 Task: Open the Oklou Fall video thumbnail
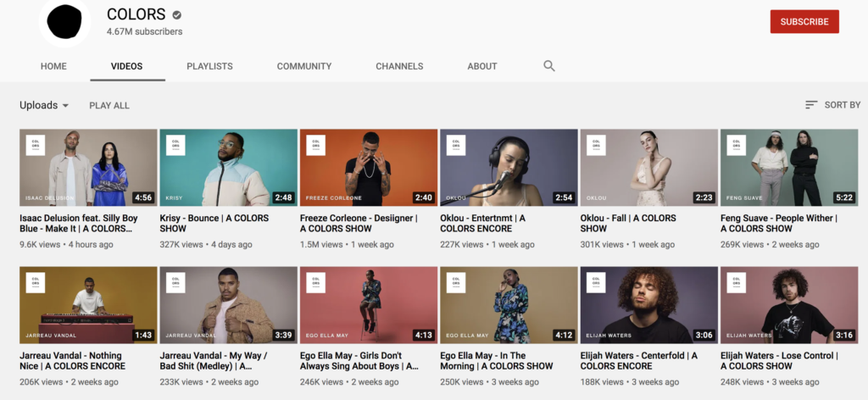click(x=648, y=168)
